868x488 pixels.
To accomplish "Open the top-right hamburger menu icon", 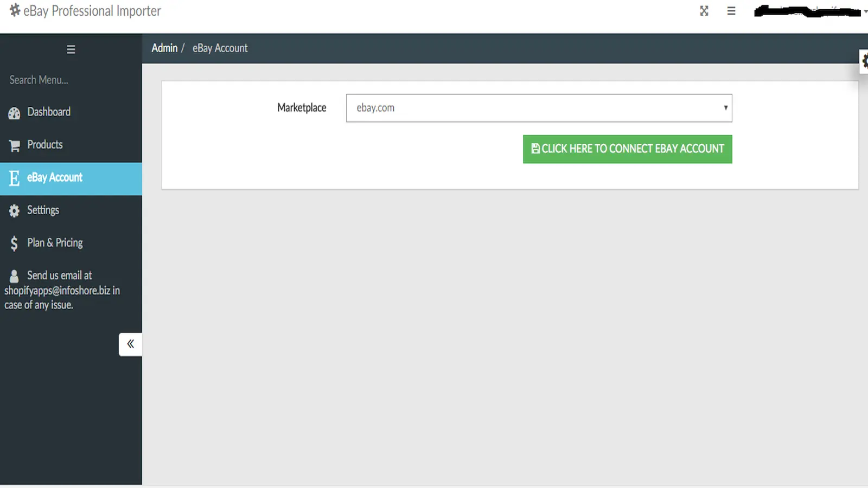I will [731, 11].
